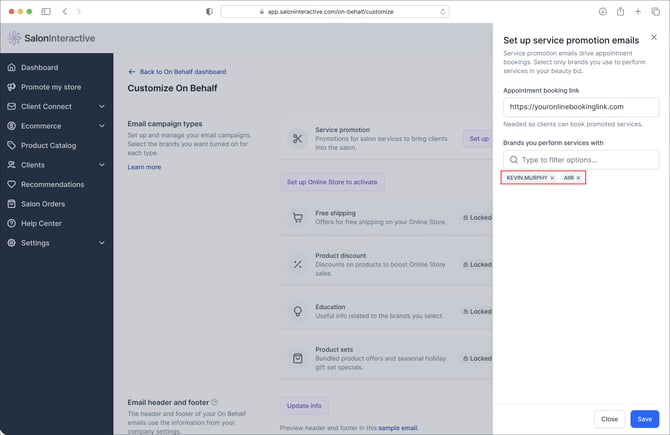Click the Ecommerce dollar icon

click(12, 126)
